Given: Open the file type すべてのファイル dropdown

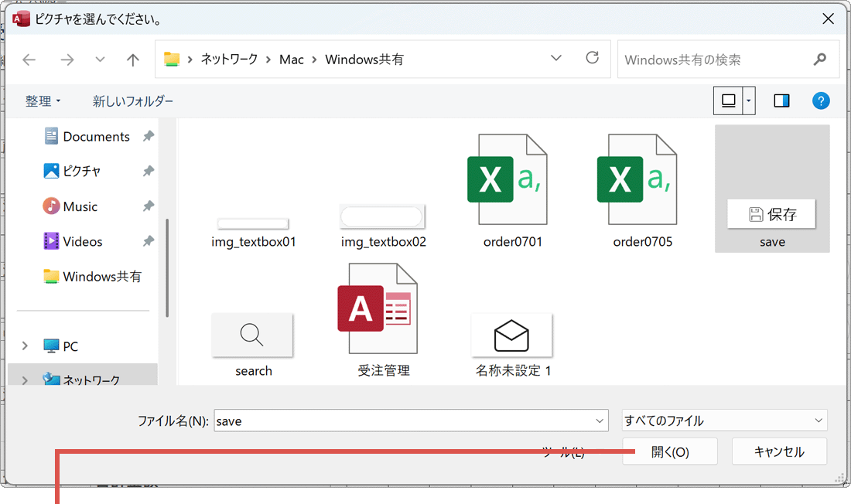Looking at the screenshot, I should pos(724,421).
